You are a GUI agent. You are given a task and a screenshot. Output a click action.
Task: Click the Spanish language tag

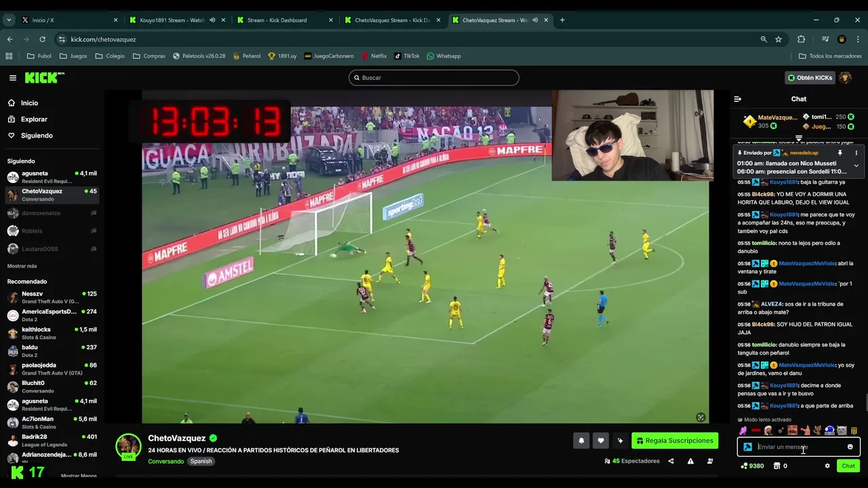click(201, 462)
